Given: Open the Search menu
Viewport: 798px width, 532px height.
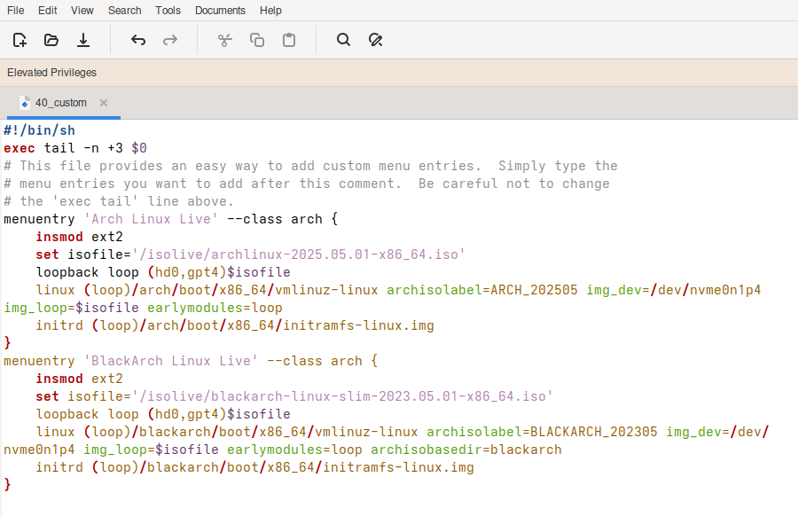Looking at the screenshot, I should 125,10.
